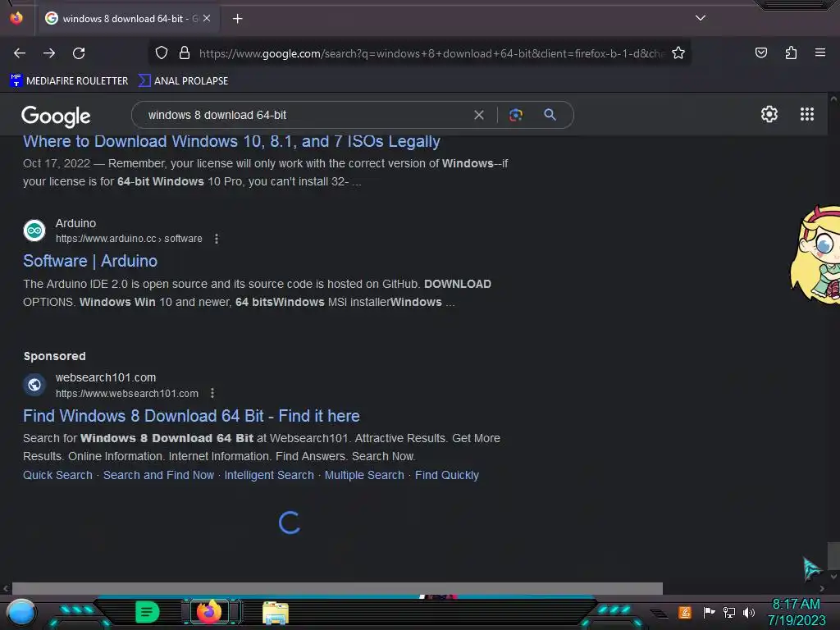Click the horizontal scrollbar thumb
Image resolution: width=840 pixels, height=630 pixels.
click(337, 588)
